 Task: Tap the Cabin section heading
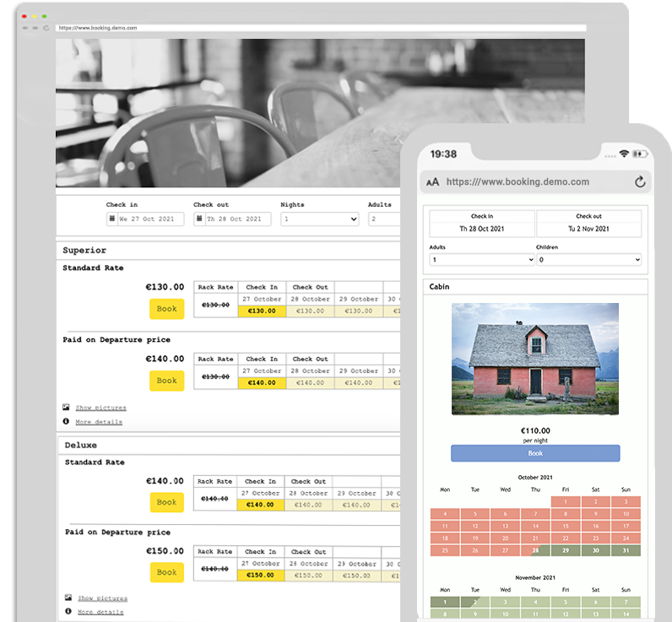pos(439,287)
